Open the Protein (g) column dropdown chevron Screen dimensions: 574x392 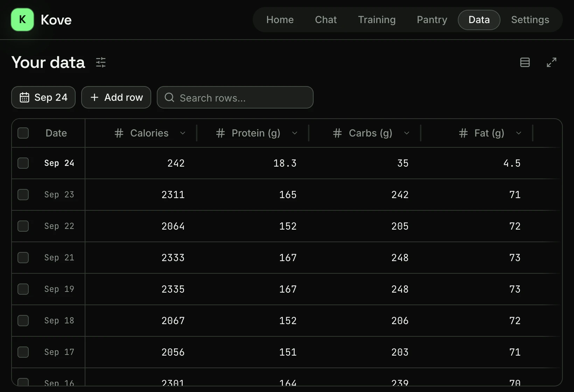295,133
